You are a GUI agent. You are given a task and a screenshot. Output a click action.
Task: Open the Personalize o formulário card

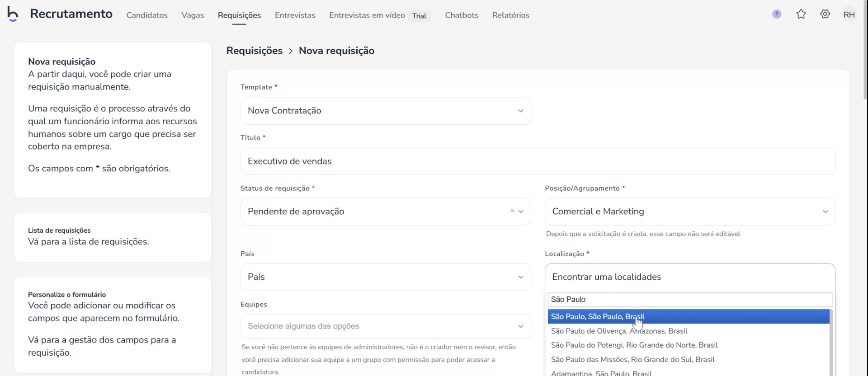coord(113,324)
